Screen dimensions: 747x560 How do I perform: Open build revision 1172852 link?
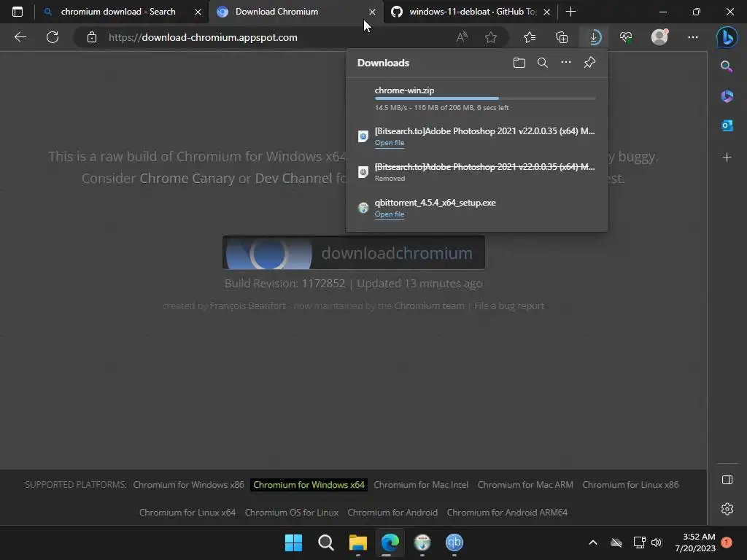pyautogui.click(x=323, y=284)
